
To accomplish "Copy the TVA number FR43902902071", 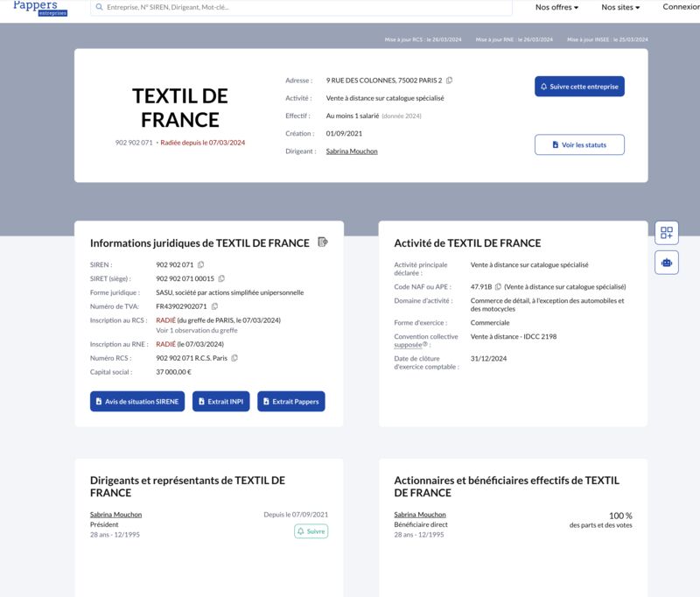I will pyautogui.click(x=214, y=306).
